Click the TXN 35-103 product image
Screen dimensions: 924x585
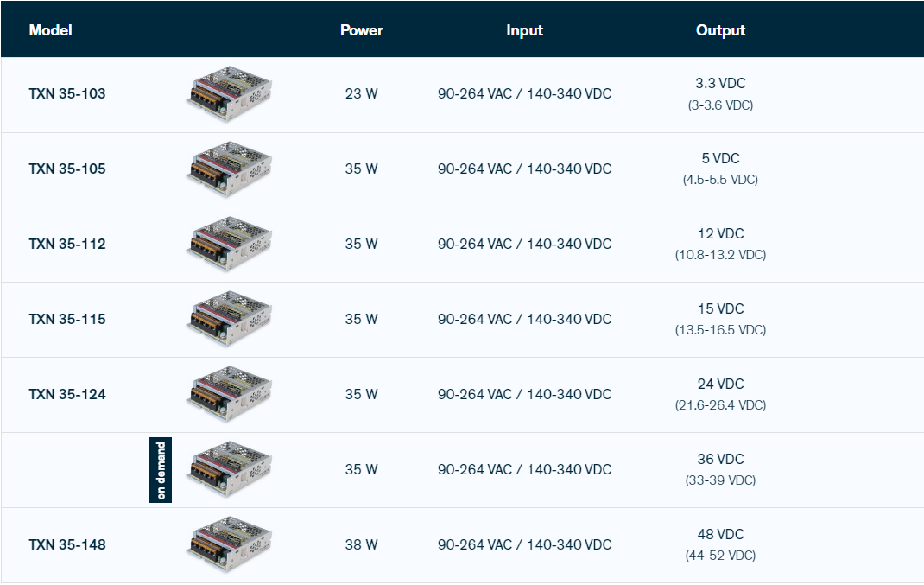click(x=229, y=94)
